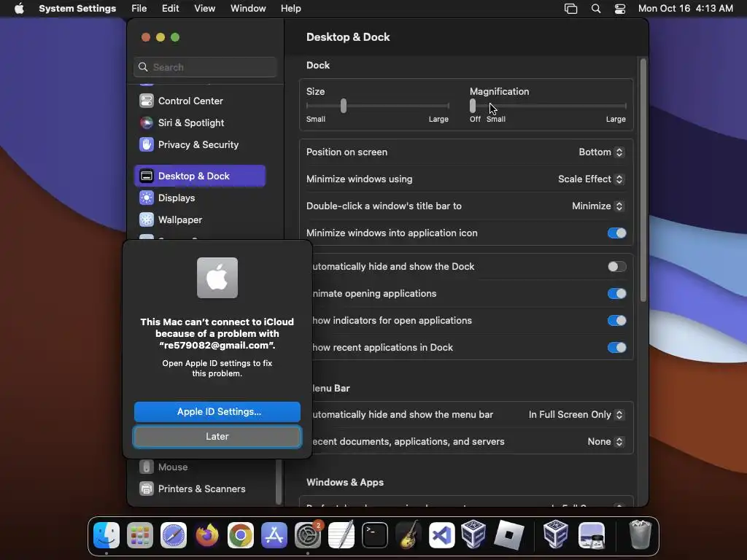The width and height of the screenshot is (747, 560).
Task: Open the Window menu
Action: [x=248, y=9]
